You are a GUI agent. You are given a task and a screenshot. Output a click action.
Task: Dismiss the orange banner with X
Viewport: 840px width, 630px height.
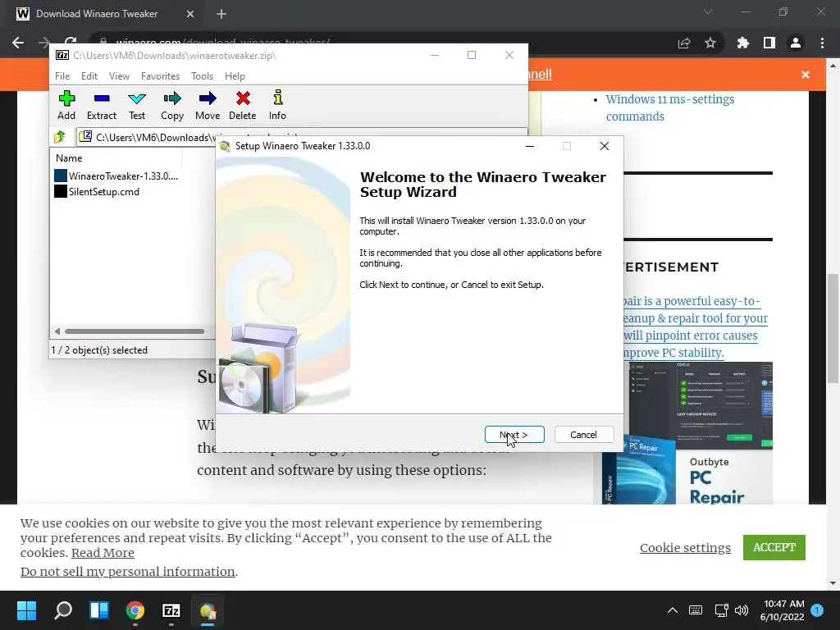click(806, 75)
